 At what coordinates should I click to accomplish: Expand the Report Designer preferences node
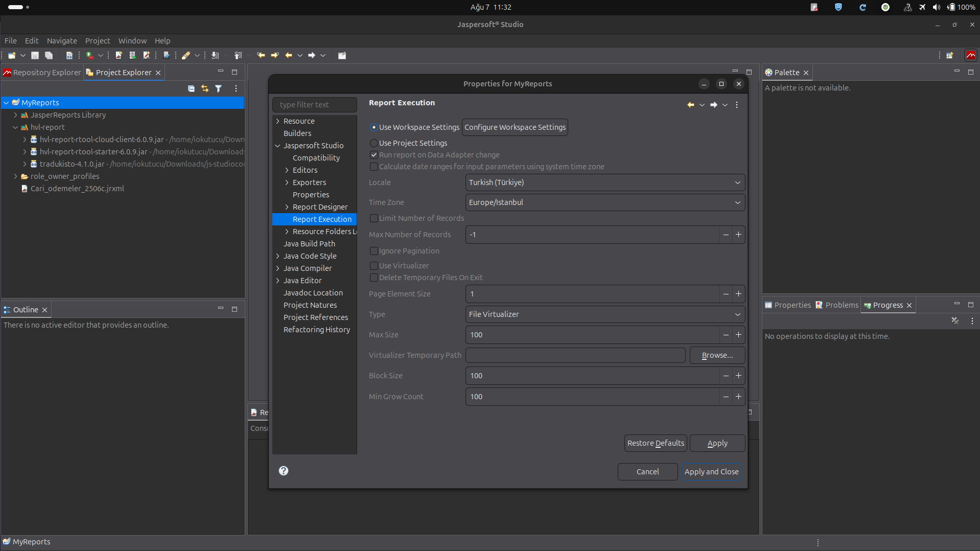point(287,207)
